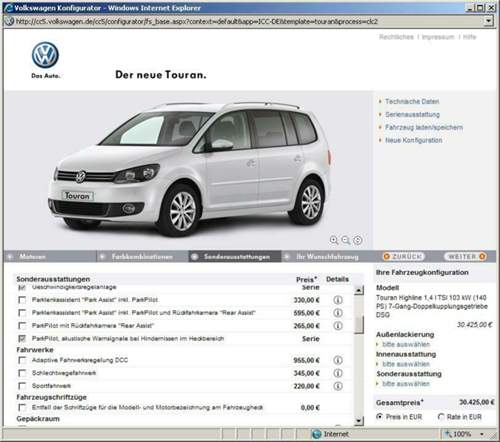Click the 955,00 € price for DCC
The width and height of the screenshot is (500, 442).
click(306, 360)
